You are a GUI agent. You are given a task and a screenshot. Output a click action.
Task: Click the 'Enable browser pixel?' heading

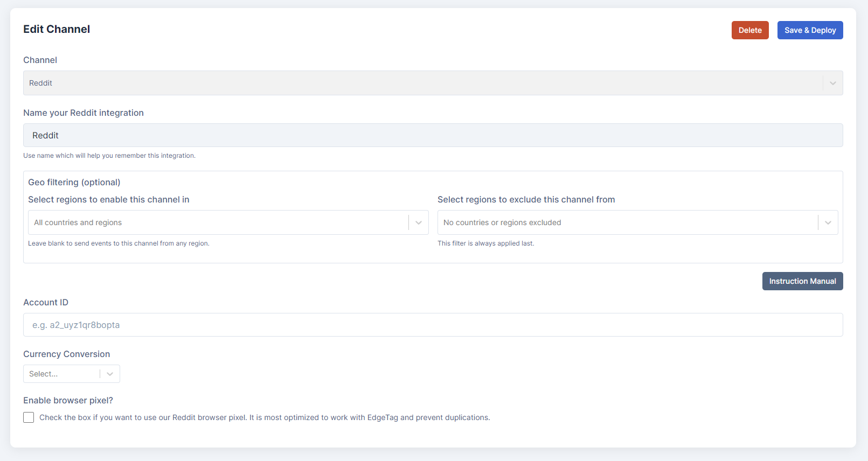click(x=68, y=400)
